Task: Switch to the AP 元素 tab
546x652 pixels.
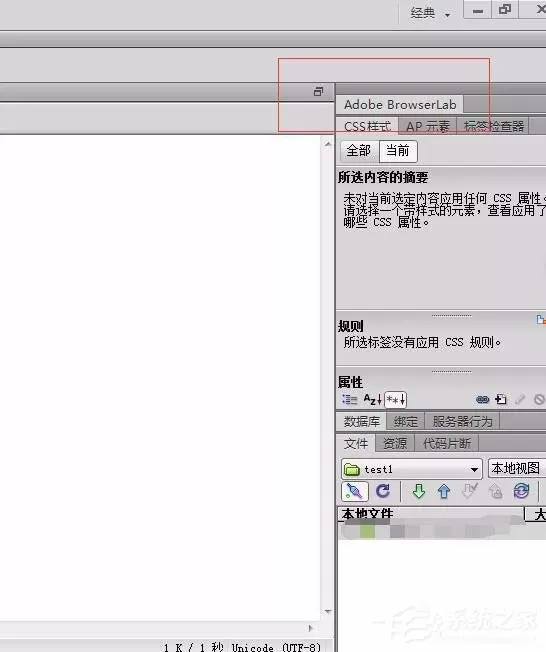Action: (x=427, y=126)
